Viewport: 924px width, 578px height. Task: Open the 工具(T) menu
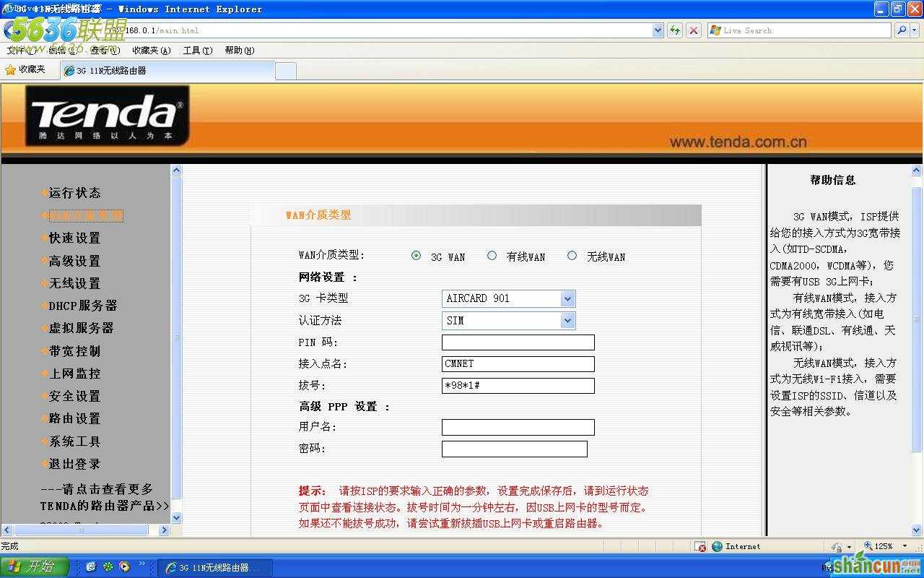(x=198, y=51)
